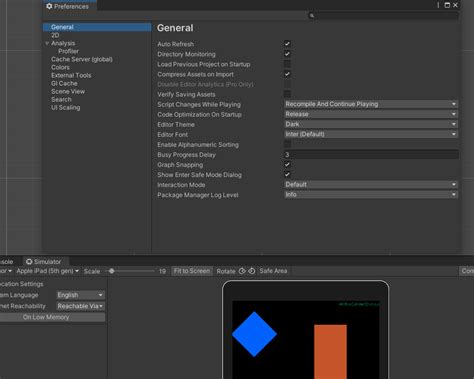Click the Scale value 19
The height and width of the screenshot is (379, 474).
coord(162,271)
